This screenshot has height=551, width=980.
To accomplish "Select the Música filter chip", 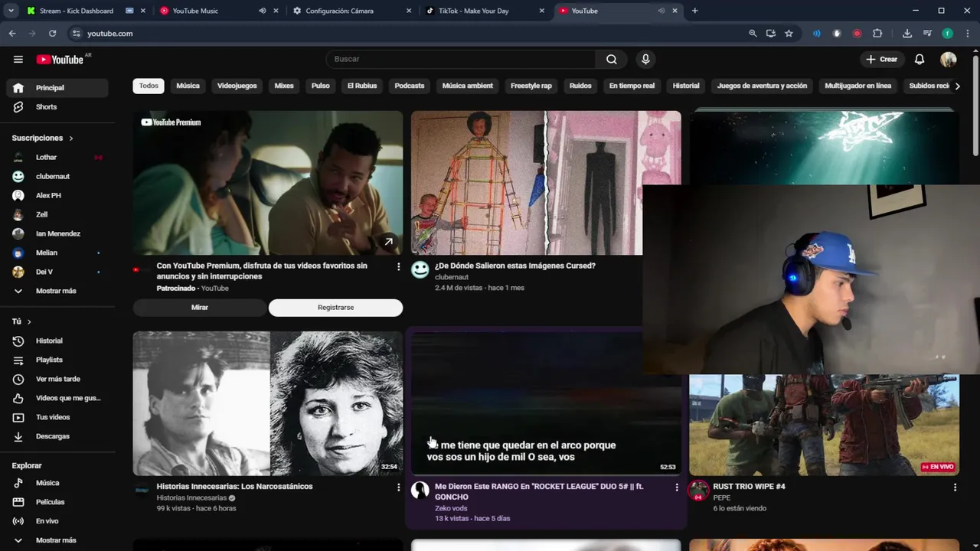I will pyautogui.click(x=188, y=86).
